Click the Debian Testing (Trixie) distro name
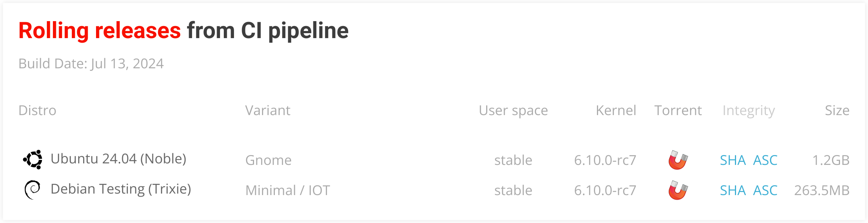The width and height of the screenshot is (868, 223). pos(121,189)
